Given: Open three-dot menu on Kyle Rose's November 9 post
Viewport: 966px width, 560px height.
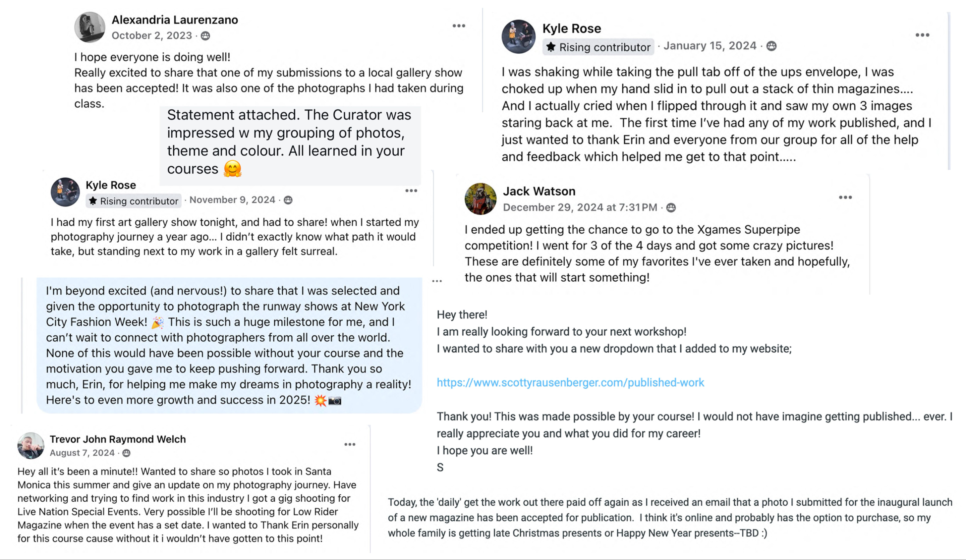Looking at the screenshot, I should point(411,191).
